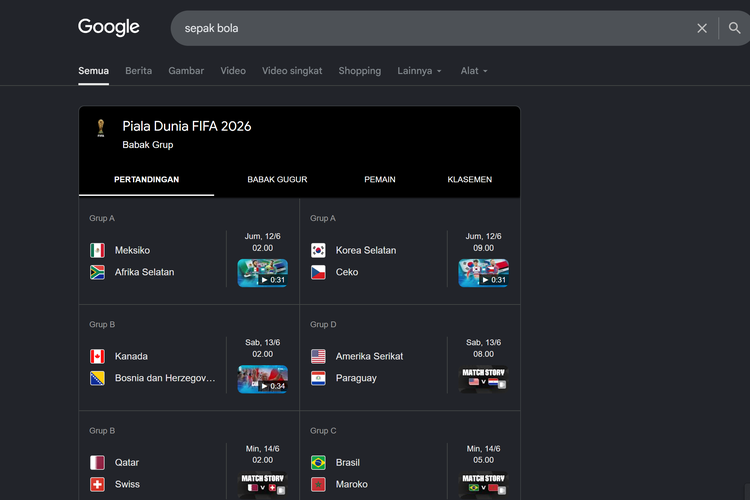Click the Meksiko flag icon

(98, 250)
